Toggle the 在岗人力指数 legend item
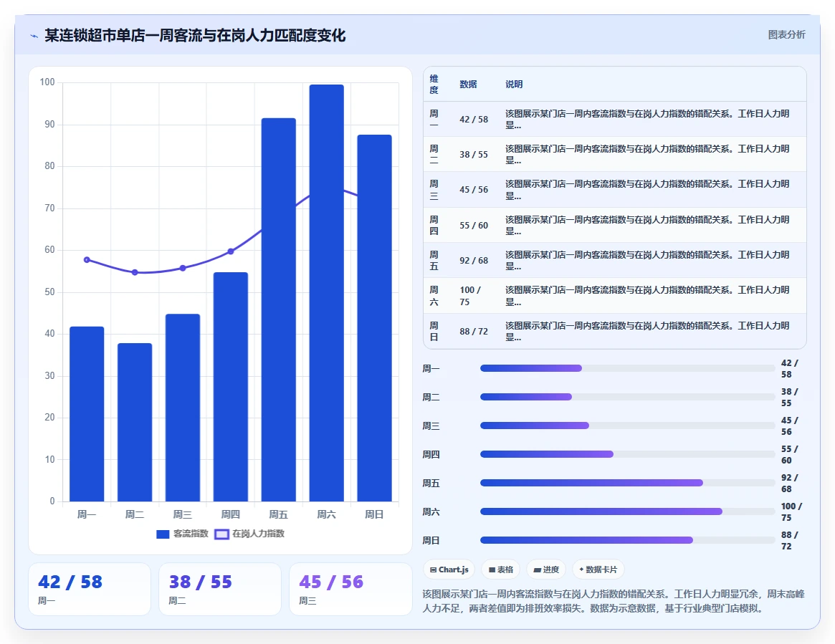 pyautogui.click(x=249, y=534)
